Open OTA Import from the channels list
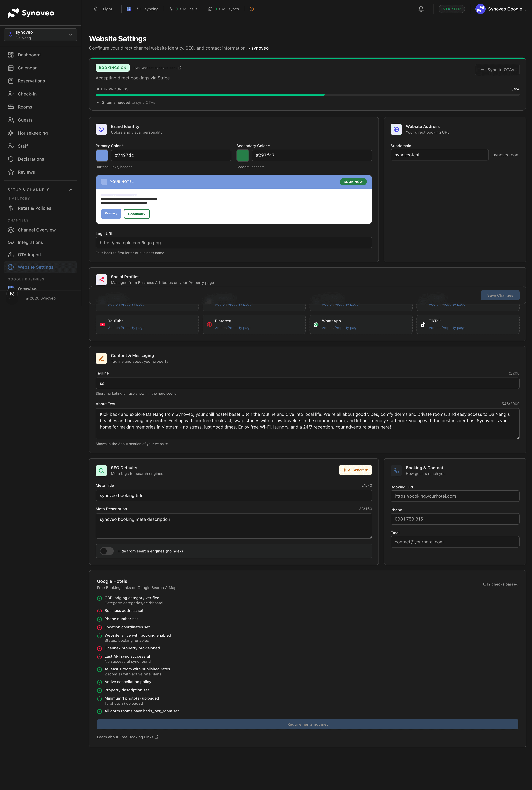Viewport: 532px width, 790px height. (x=30, y=254)
